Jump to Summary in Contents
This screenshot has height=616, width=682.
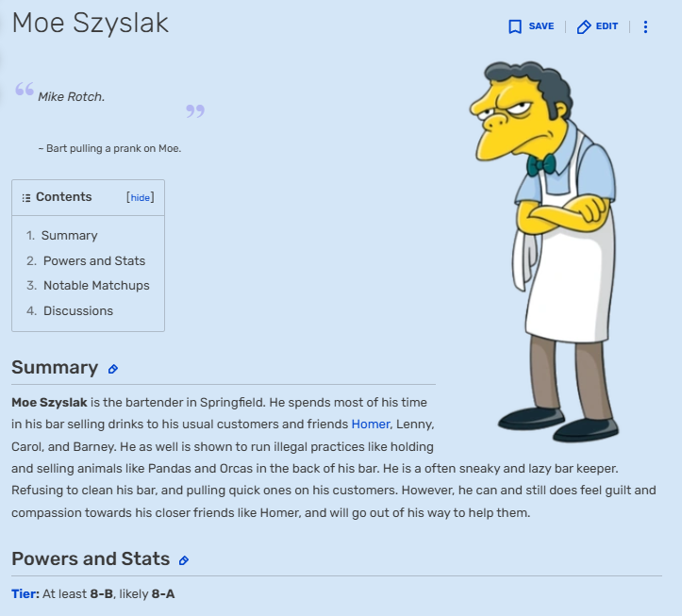(x=69, y=235)
